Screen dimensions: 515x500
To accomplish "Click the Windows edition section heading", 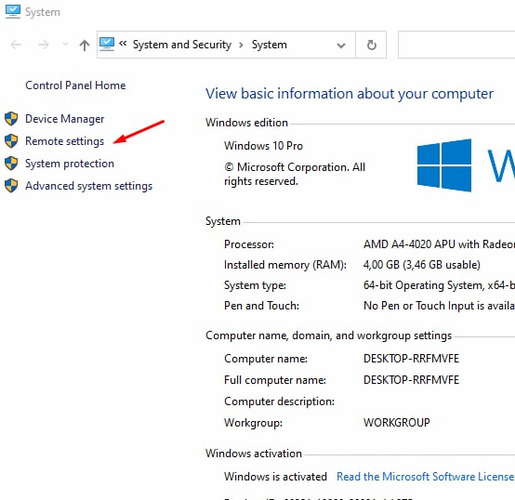I will click(x=247, y=123).
